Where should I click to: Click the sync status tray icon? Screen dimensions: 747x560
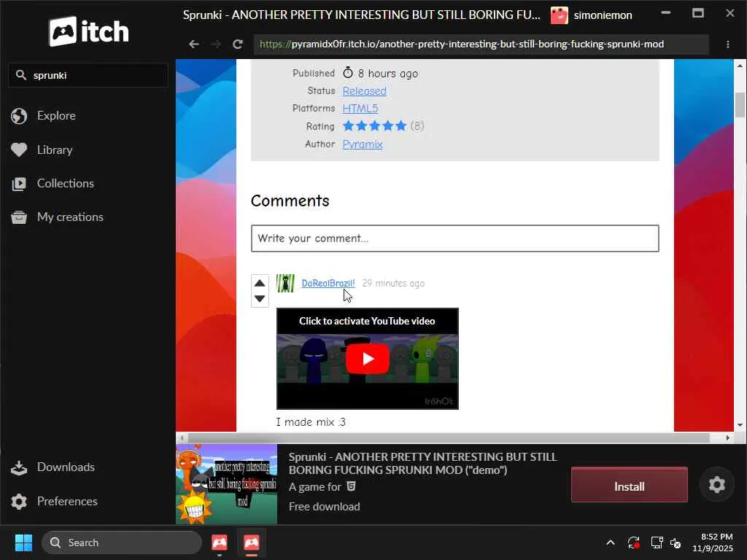(634, 542)
